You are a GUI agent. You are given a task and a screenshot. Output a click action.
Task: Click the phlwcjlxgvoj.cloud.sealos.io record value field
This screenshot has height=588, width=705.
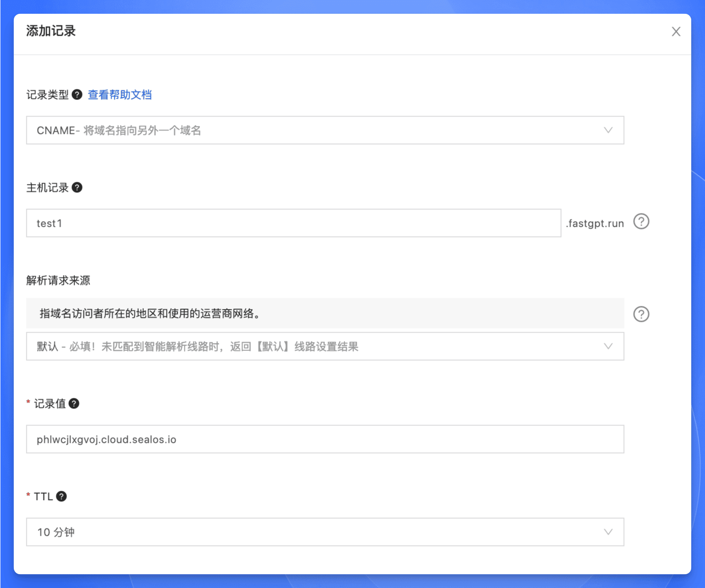pyautogui.click(x=325, y=439)
